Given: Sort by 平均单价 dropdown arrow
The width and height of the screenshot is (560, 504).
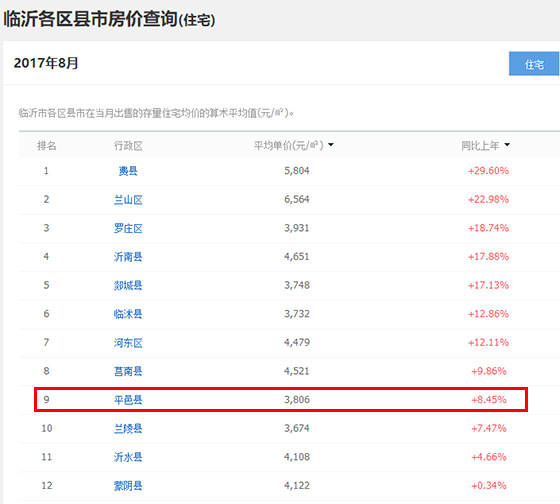Looking at the screenshot, I should tap(331, 145).
